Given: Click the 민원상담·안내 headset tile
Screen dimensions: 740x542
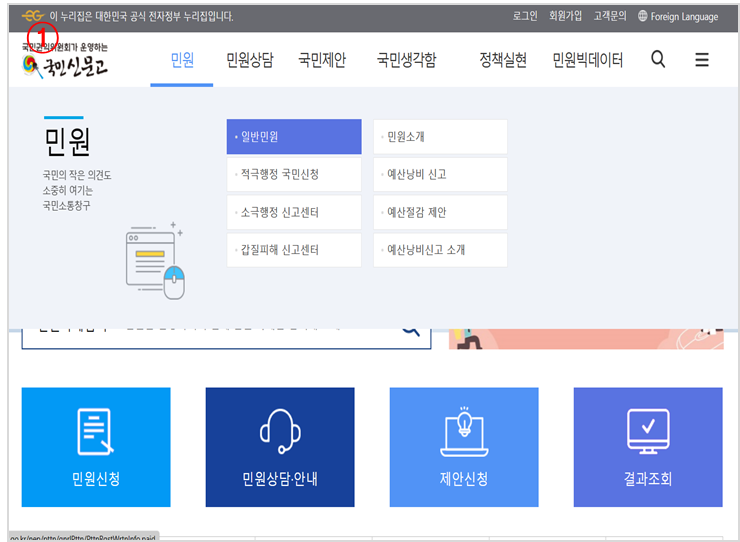Looking at the screenshot, I should pos(280,447).
